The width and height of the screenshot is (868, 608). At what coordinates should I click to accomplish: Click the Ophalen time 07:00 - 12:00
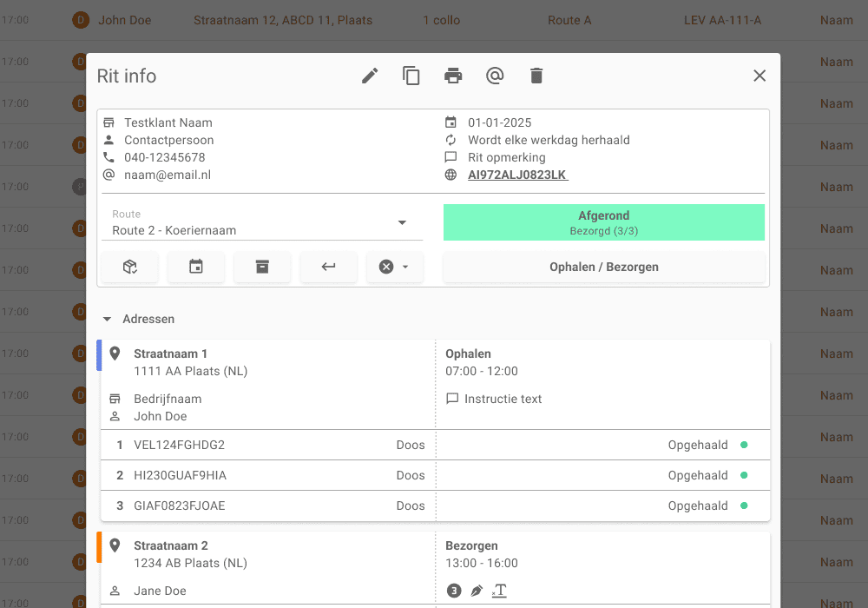(482, 371)
